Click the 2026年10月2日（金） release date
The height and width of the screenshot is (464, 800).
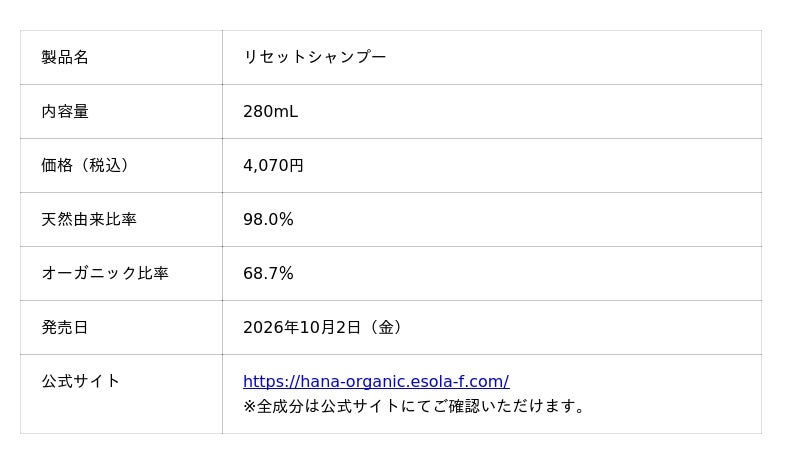click(x=322, y=327)
